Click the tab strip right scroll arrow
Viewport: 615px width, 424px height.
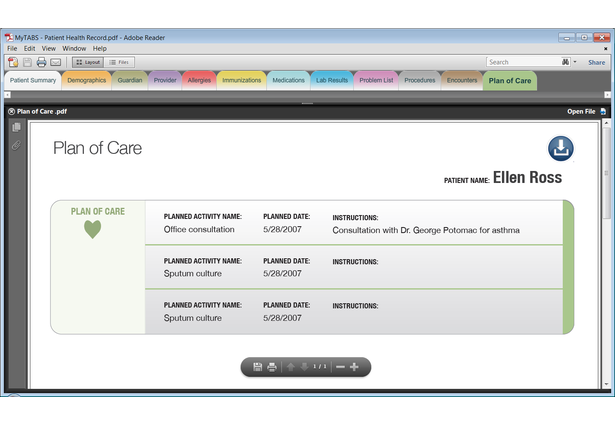click(607, 95)
